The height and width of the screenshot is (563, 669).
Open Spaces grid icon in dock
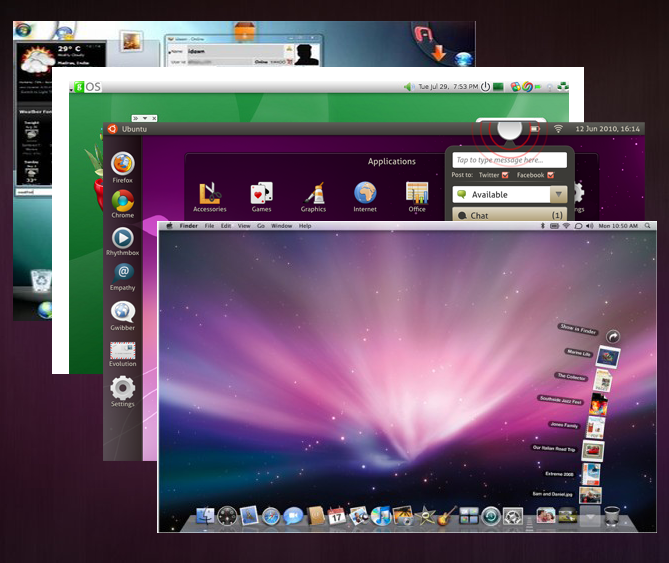coord(468,516)
